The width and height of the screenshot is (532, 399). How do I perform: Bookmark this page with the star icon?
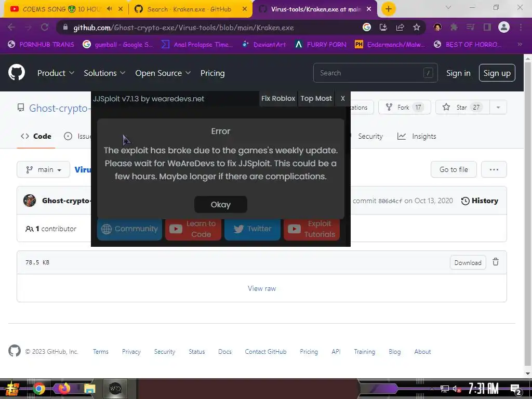point(417,27)
